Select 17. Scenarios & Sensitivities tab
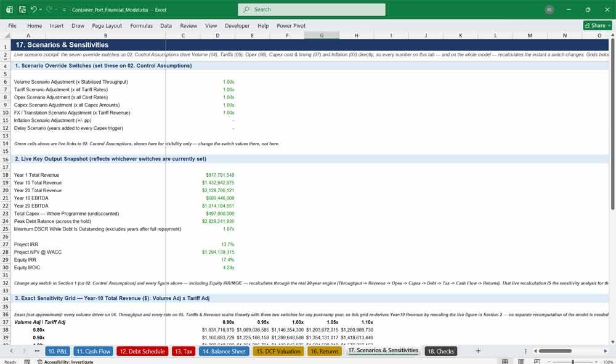Screen dimensions: 616x364 click(x=383, y=350)
